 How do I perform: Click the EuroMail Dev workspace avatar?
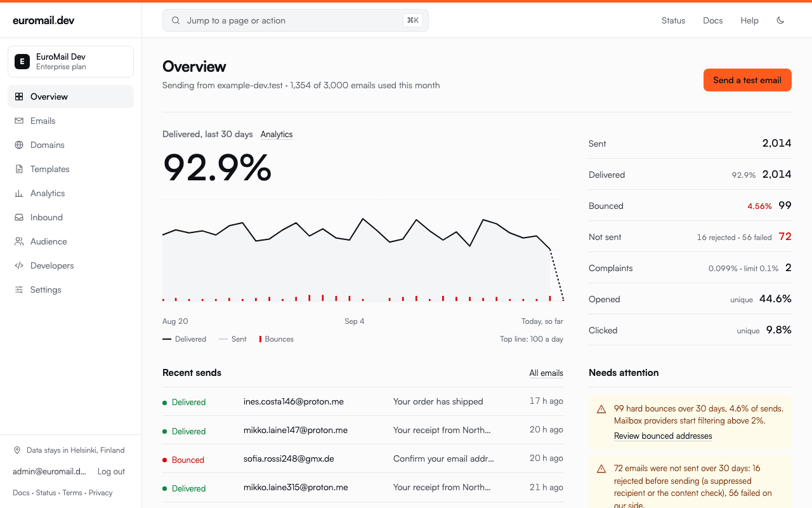pos(22,62)
